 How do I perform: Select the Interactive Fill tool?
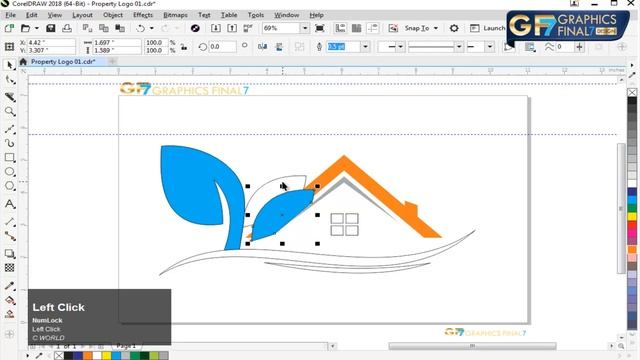pos(10,300)
